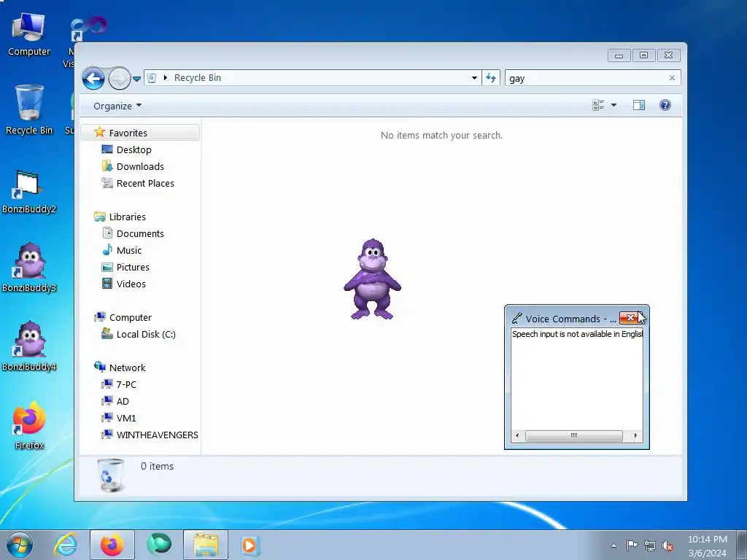This screenshot has height=560, width=747.
Task: Select BonziBuddy2 desktop shortcut
Action: click(x=28, y=192)
